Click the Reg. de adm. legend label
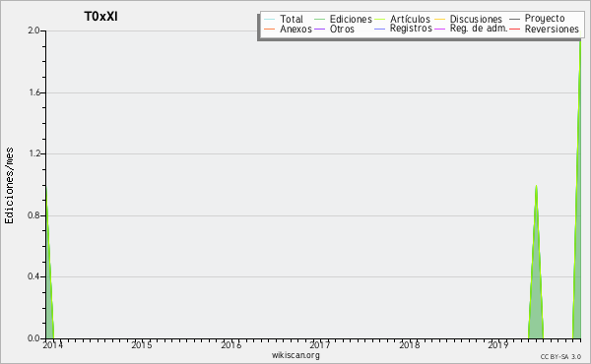Image resolution: width=591 pixels, height=364 pixels. pos(479,29)
